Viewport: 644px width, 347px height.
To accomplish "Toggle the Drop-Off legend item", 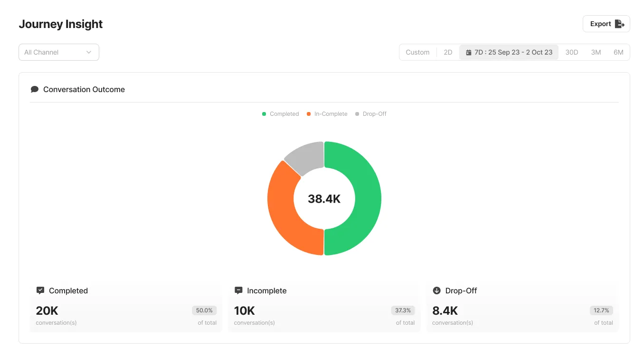I will (370, 114).
